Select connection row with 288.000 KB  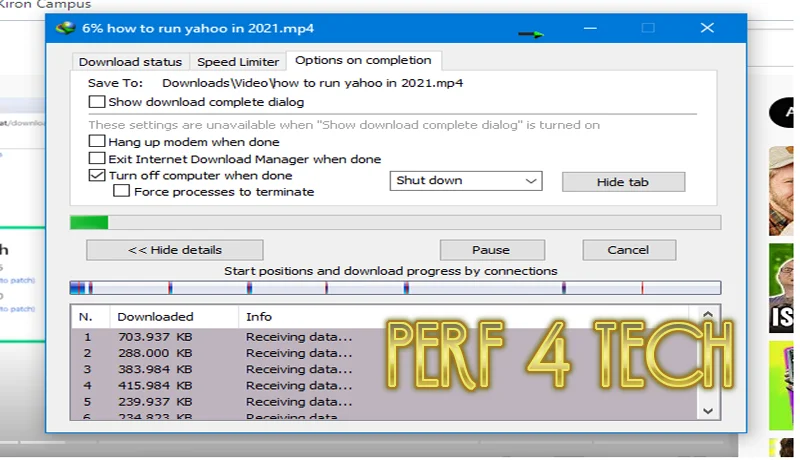pyautogui.click(x=384, y=353)
